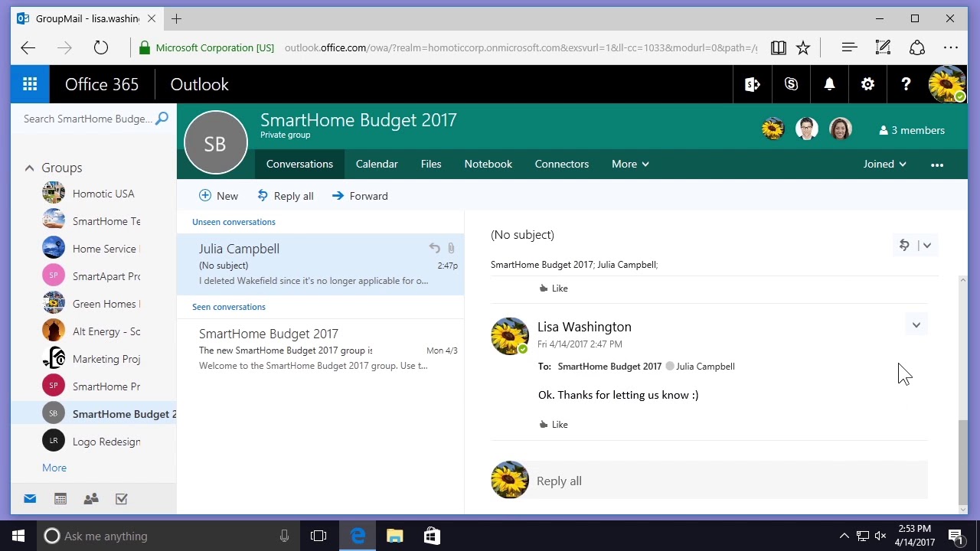Open Edge reading view icon
Image resolution: width=980 pixels, height=551 pixels.
[779, 47]
